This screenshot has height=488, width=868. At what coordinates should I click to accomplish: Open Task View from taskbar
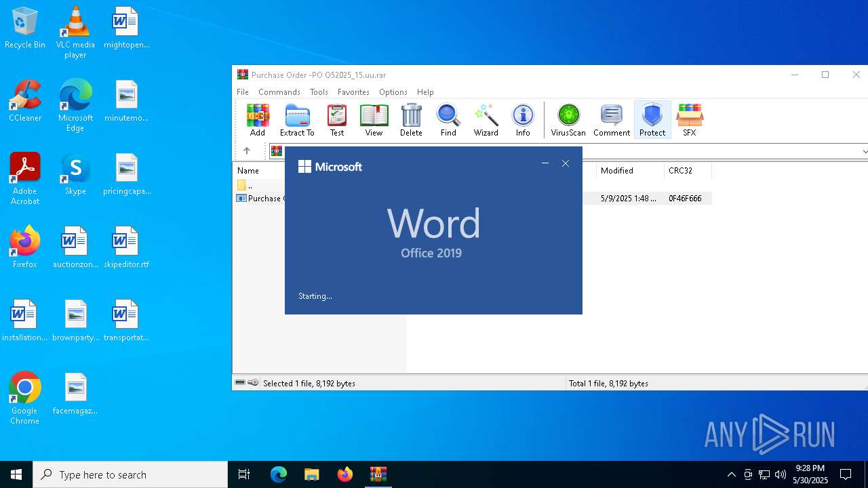click(x=244, y=474)
